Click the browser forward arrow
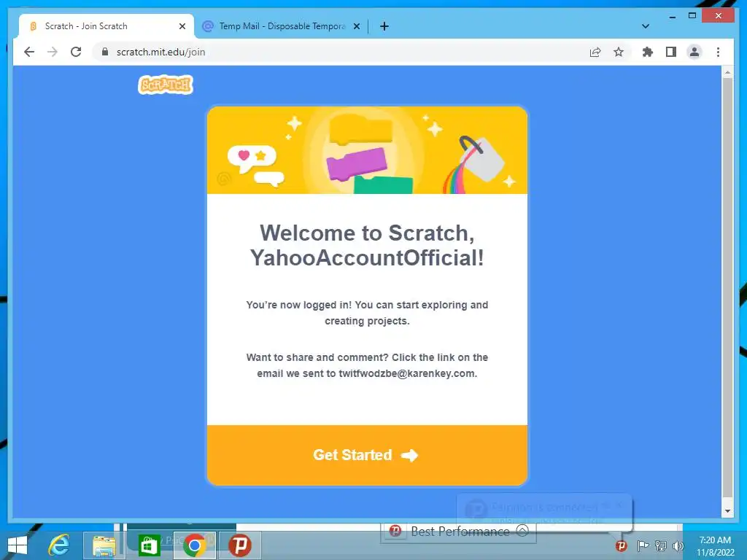This screenshot has width=747, height=560. pyautogui.click(x=53, y=52)
